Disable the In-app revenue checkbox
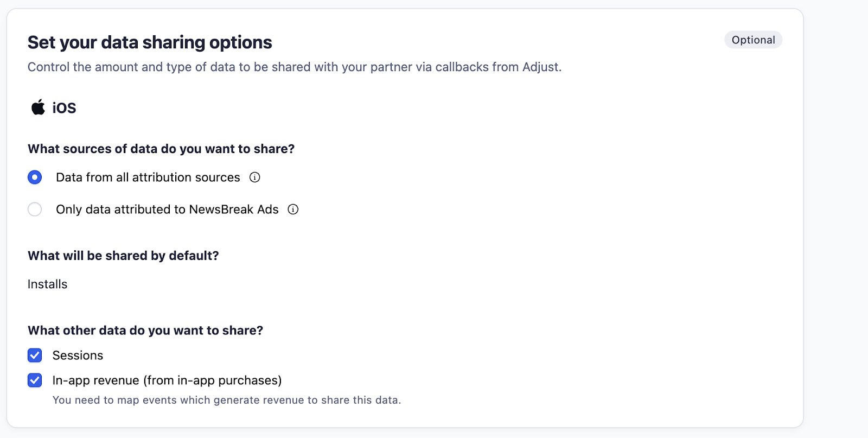The height and width of the screenshot is (438, 868). tap(35, 380)
